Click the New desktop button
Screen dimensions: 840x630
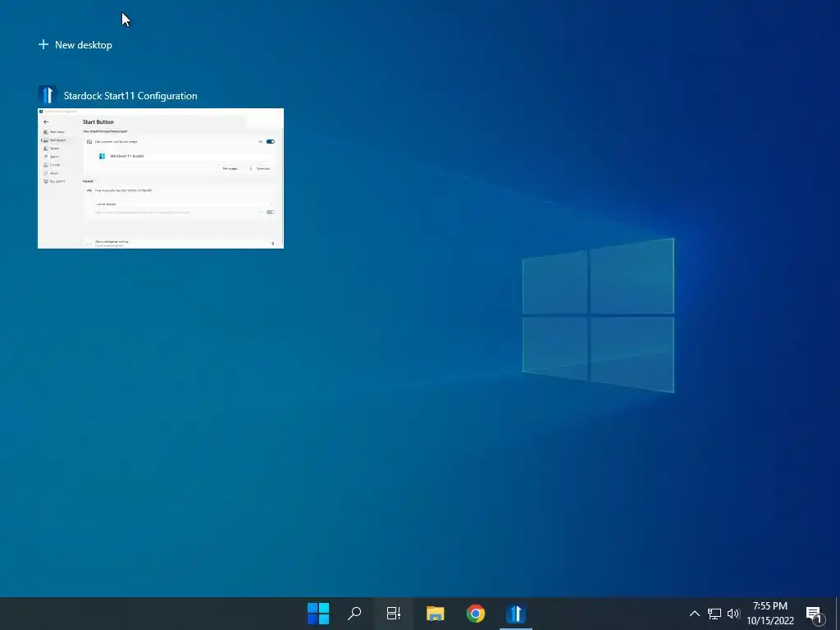pyautogui.click(x=75, y=45)
